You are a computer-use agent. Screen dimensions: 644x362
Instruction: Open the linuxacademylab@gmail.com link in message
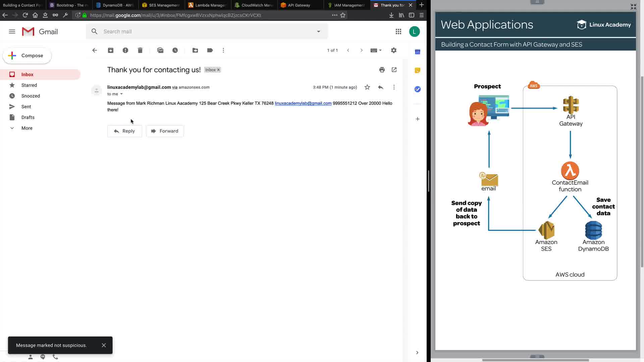click(x=303, y=103)
